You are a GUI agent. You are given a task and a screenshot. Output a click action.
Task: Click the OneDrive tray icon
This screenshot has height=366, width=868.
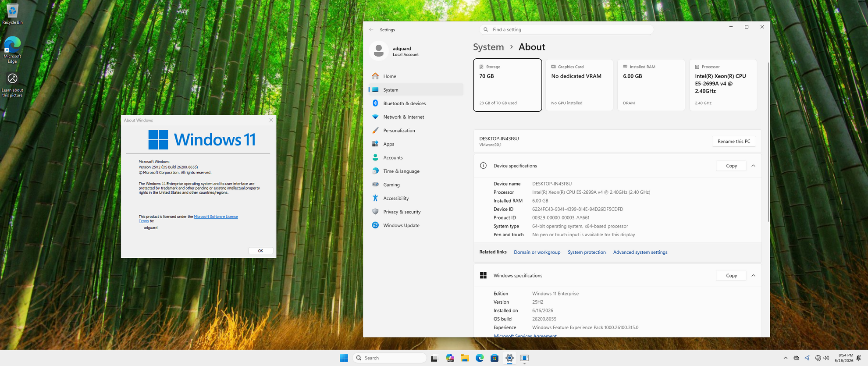pos(797,358)
